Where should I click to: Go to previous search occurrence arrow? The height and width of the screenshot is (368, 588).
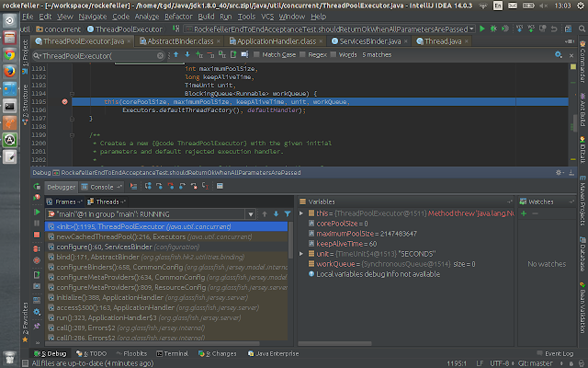[x=175, y=55]
